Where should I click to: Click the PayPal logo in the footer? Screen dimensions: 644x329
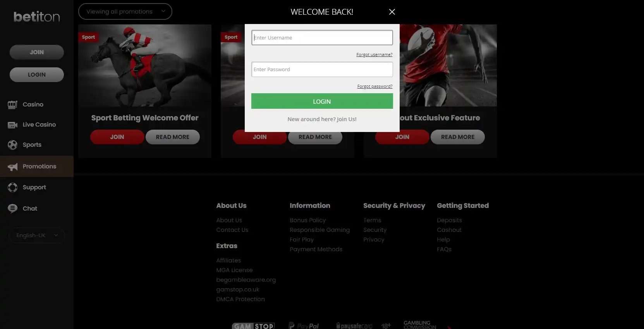tap(304, 326)
